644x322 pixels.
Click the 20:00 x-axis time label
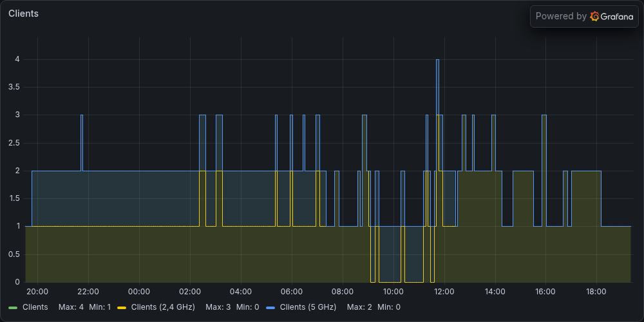pyautogui.click(x=37, y=292)
